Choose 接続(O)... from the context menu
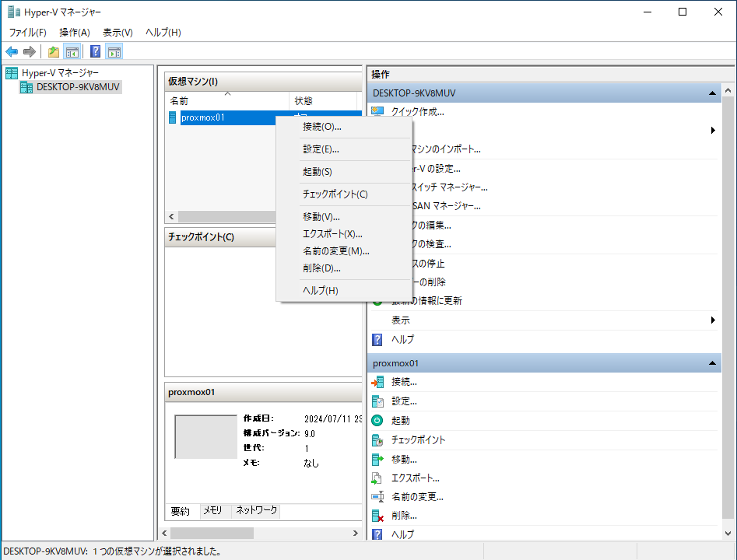This screenshot has height=560, width=737. tap(322, 127)
